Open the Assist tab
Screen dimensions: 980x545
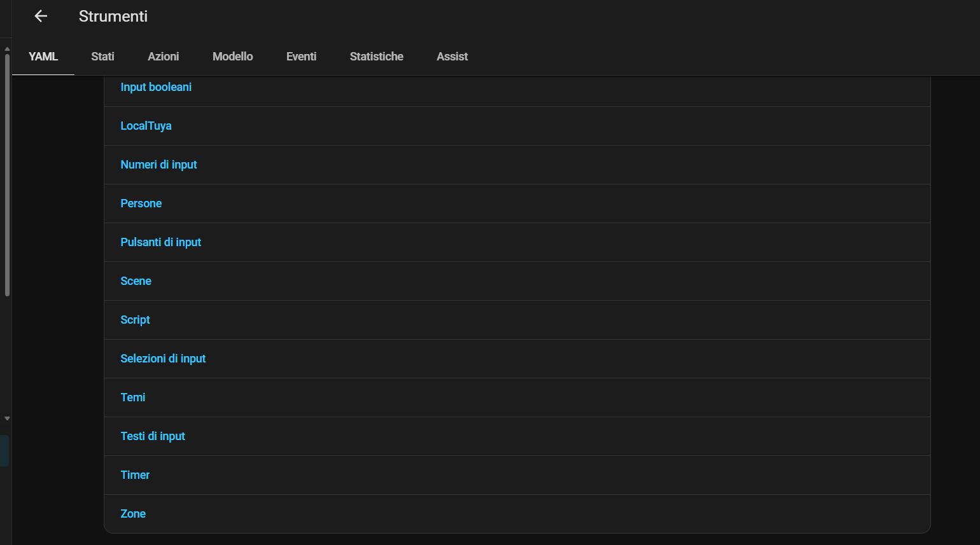452,57
